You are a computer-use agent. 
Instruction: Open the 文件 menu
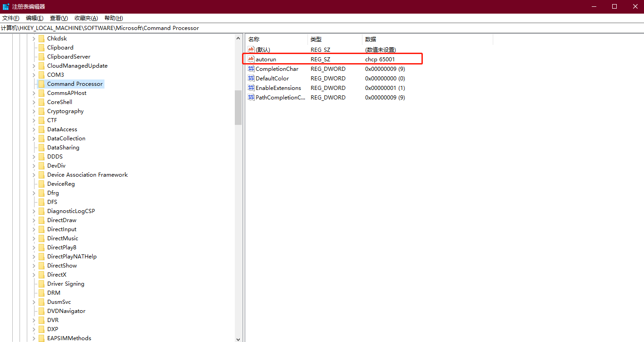coord(10,18)
